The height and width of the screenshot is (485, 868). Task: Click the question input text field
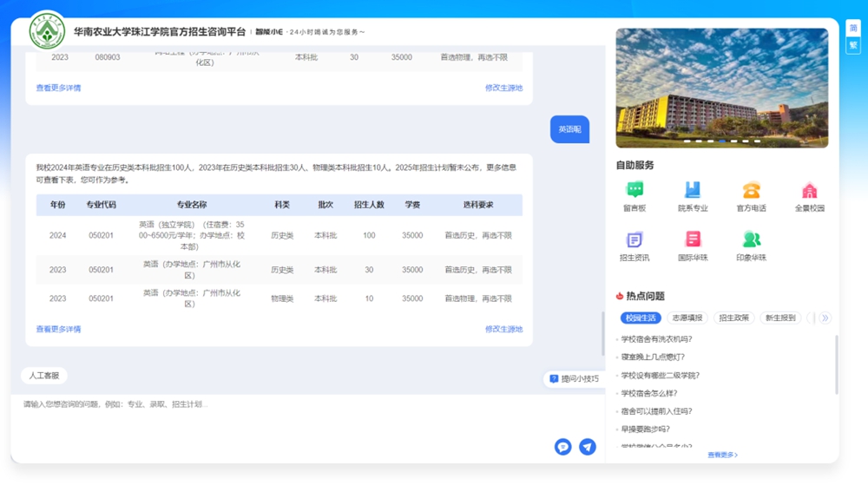[x=286, y=416]
